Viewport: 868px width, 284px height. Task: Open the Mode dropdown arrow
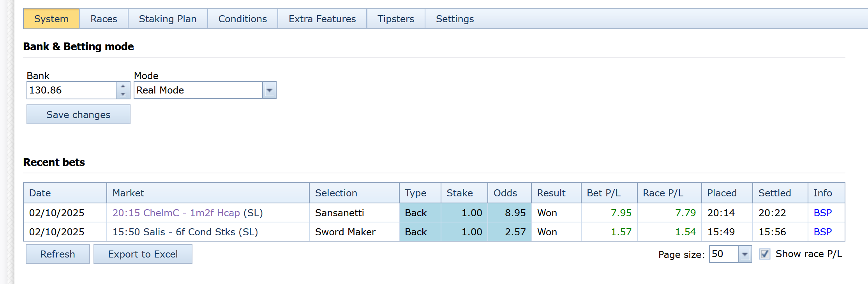(x=269, y=90)
